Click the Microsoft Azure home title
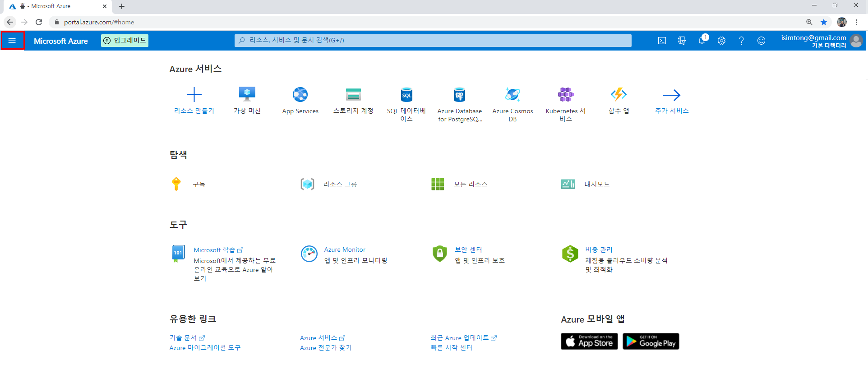The height and width of the screenshot is (374, 868). pyautogui.click(x=61, y=41)
